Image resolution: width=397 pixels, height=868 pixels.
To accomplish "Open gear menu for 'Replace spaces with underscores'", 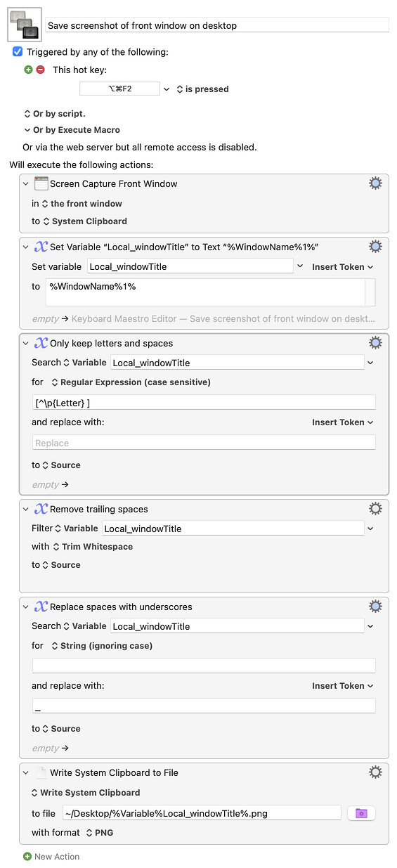I will (375, 606).
